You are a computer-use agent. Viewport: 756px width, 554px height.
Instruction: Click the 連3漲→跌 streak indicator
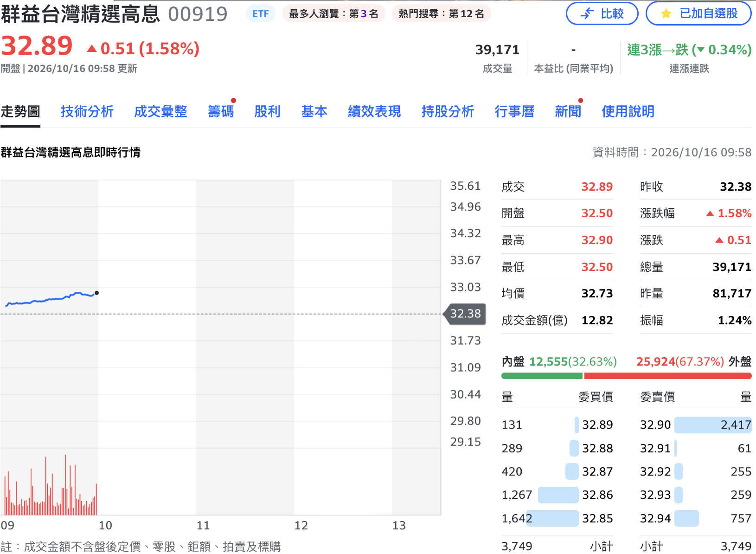click(x=689, y=50)
